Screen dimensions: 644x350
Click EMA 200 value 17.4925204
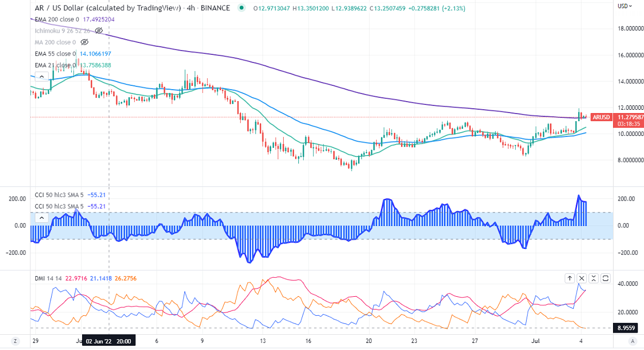point(98,20)
